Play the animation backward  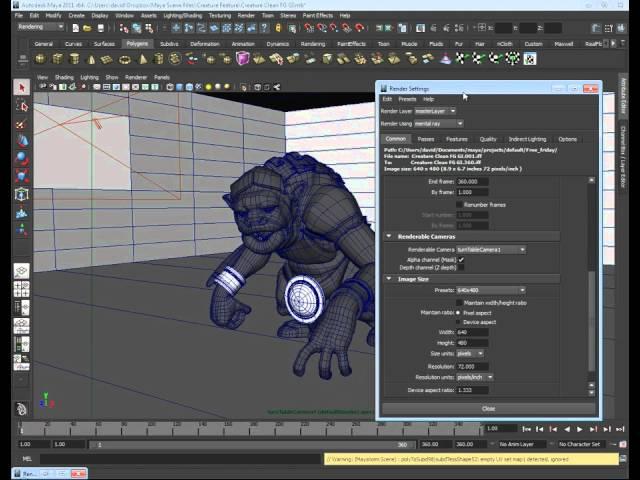coord(567,429)
